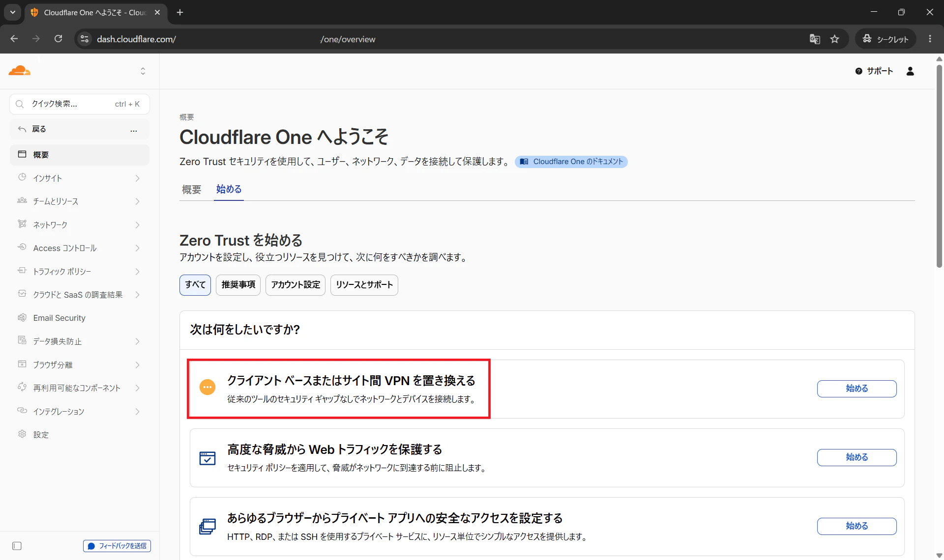Expand the トラフィック ポリシー chevron
The width and height of the screenshot is (944, 560).
coord(138,272)
